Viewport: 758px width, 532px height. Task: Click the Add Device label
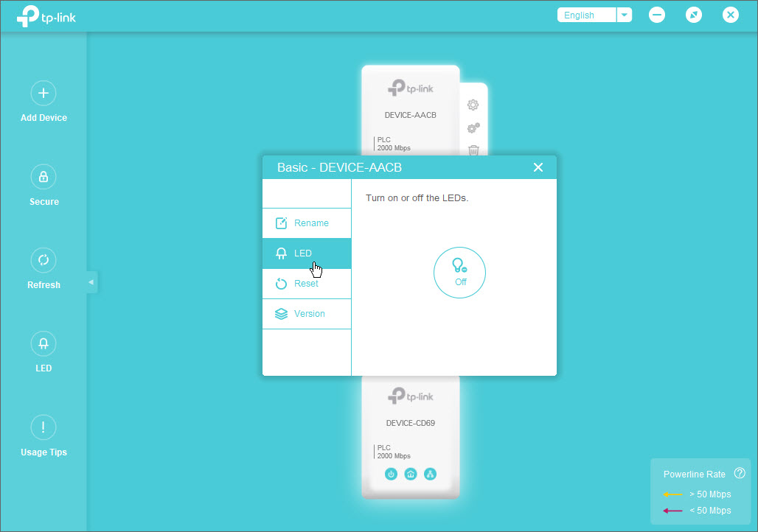(44, 118)
